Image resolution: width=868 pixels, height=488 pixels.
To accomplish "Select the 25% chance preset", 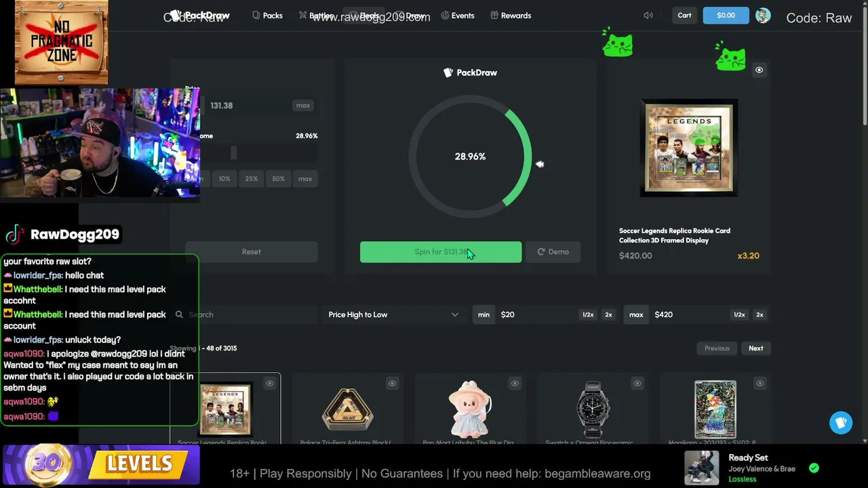I will point(252,179).
